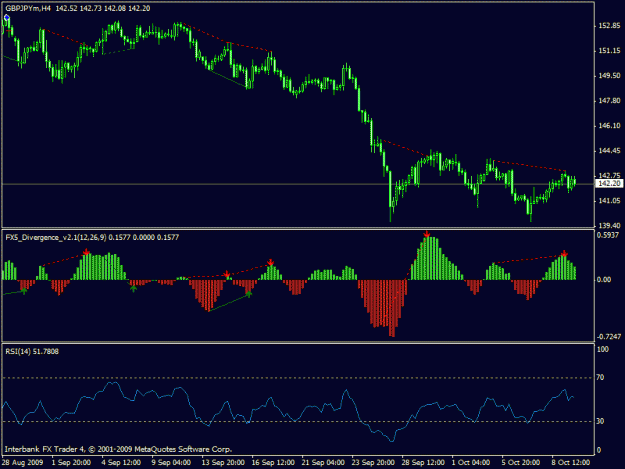Click the highlighted 142.20 current price tag
Screen dimensions: 625x469
(x=609, y=183)
